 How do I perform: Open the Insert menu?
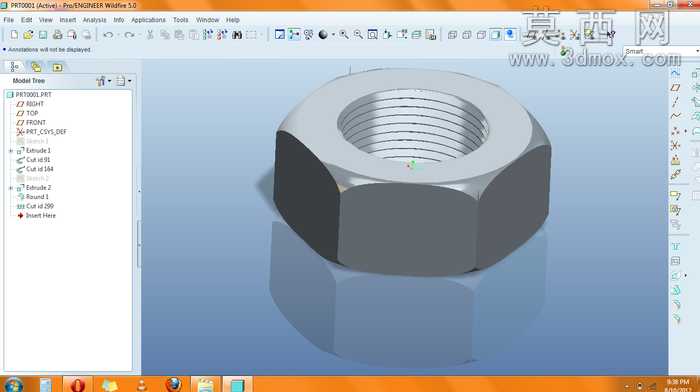pos(68,20)
